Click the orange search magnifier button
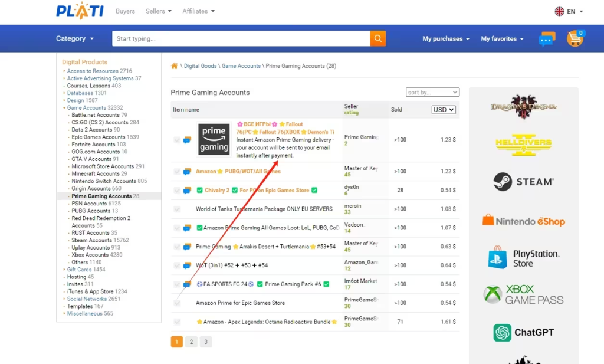Viewport: 604px width, 364px height. (378, 38)
